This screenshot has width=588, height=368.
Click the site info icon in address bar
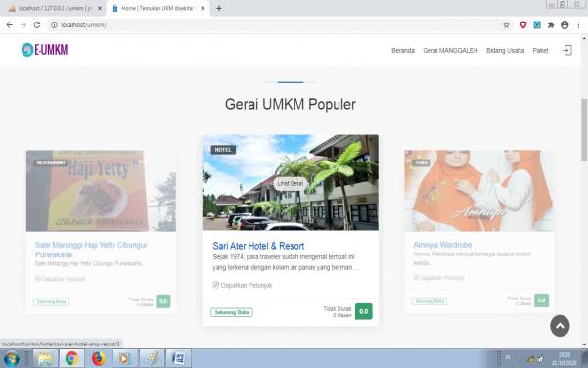54,25
